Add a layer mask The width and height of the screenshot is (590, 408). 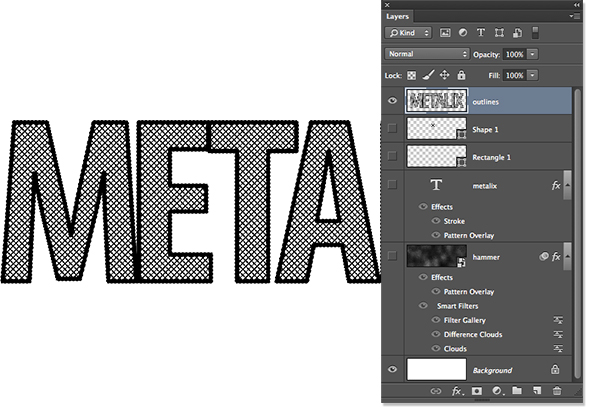pos(477,391)
